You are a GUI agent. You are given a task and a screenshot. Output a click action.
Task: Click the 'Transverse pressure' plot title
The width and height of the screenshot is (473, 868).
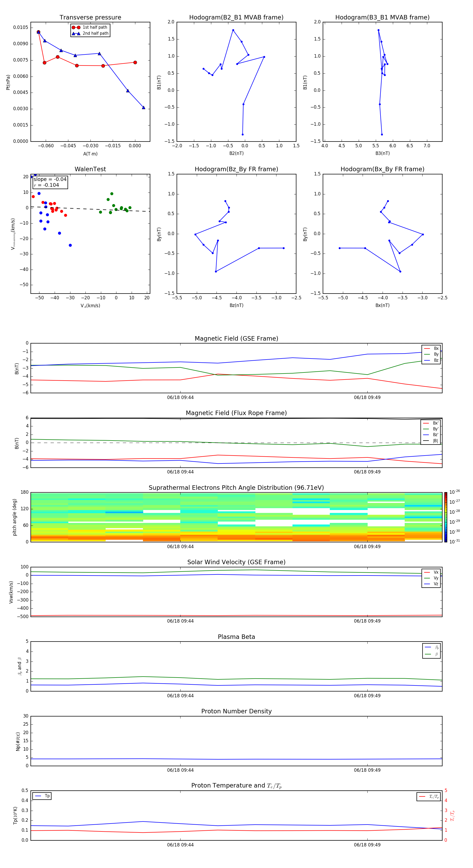tap(90, 18)
